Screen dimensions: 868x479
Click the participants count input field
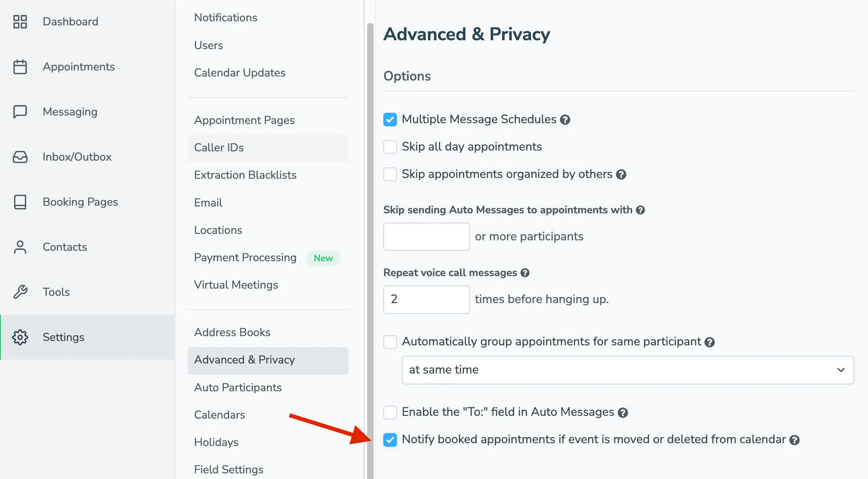coord(426,237)
